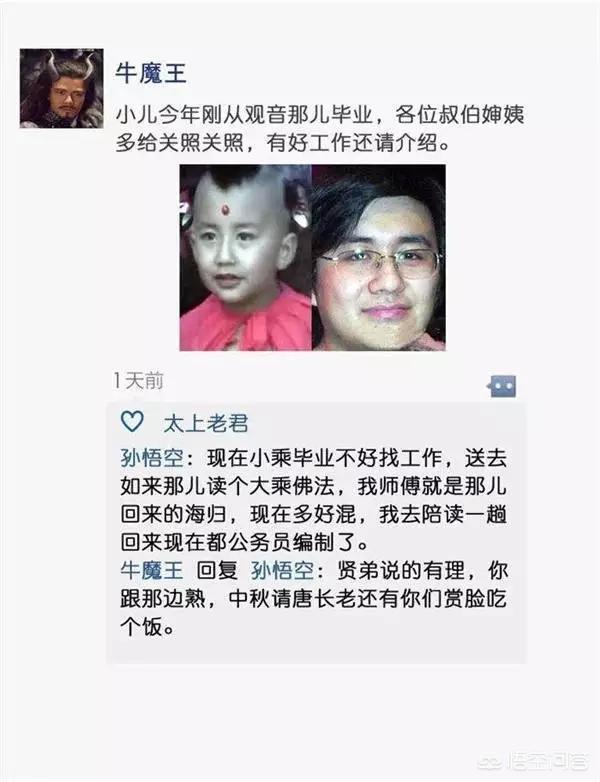600x782 pixels.
Task: Tap comment line mentioning 唐长老
Action: (314, 598)
